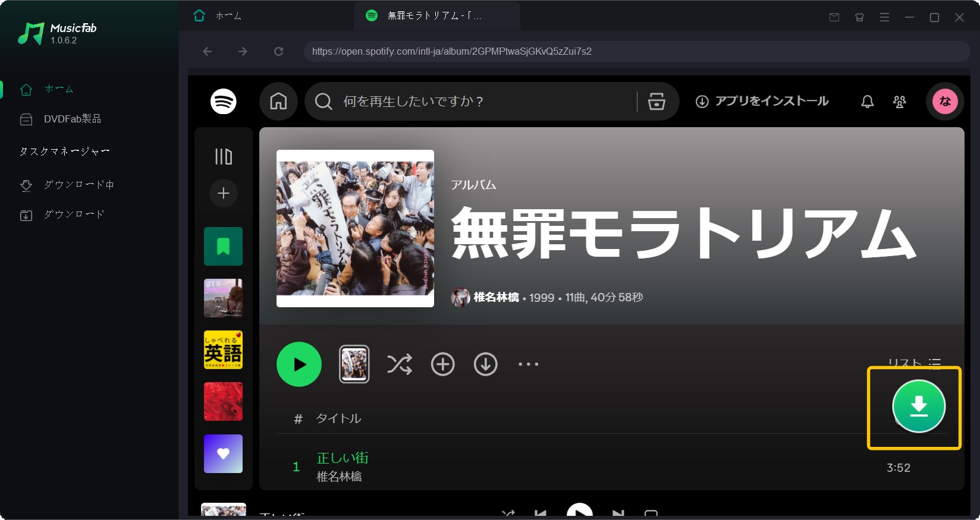Click the Spotify download circle icon
The width and height of the screenshot is (980, 520).
click(486, 364)
